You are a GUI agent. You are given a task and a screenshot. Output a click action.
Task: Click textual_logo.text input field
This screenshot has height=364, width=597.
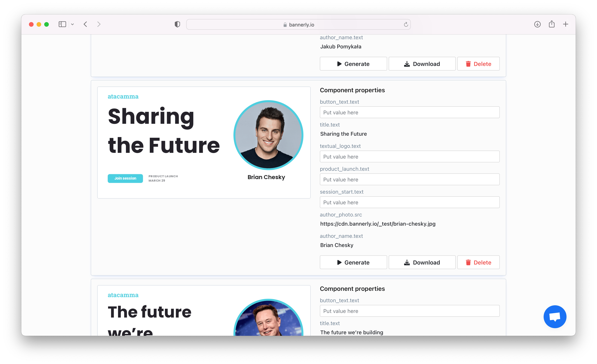(409, 156)
